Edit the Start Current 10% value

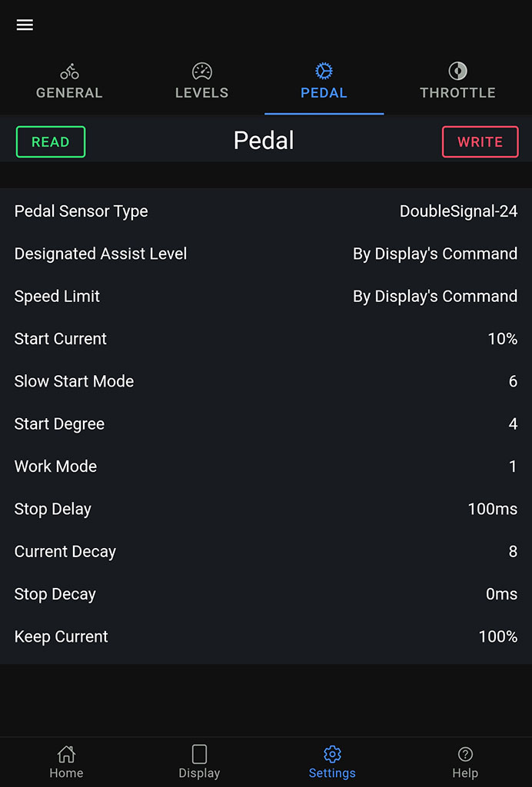(502, 339)
